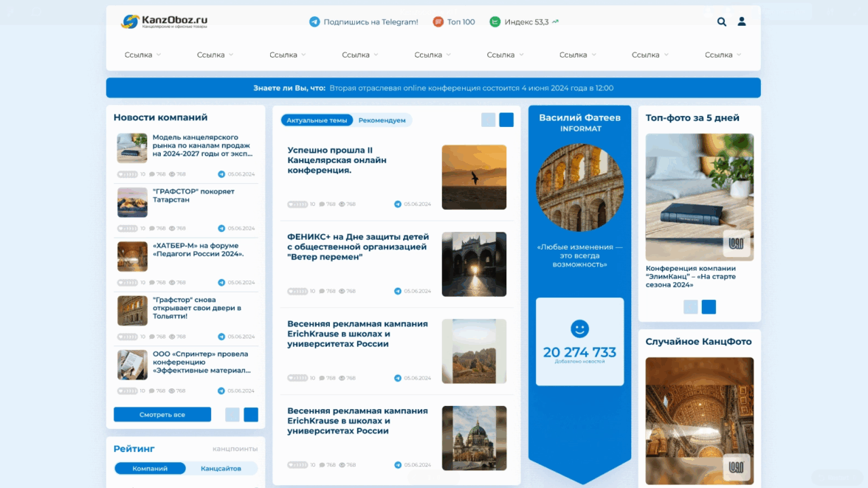Viewport: 868px width, 488px height.
Task: Open the Топ 100 link
Action: [x=461, y=21]
